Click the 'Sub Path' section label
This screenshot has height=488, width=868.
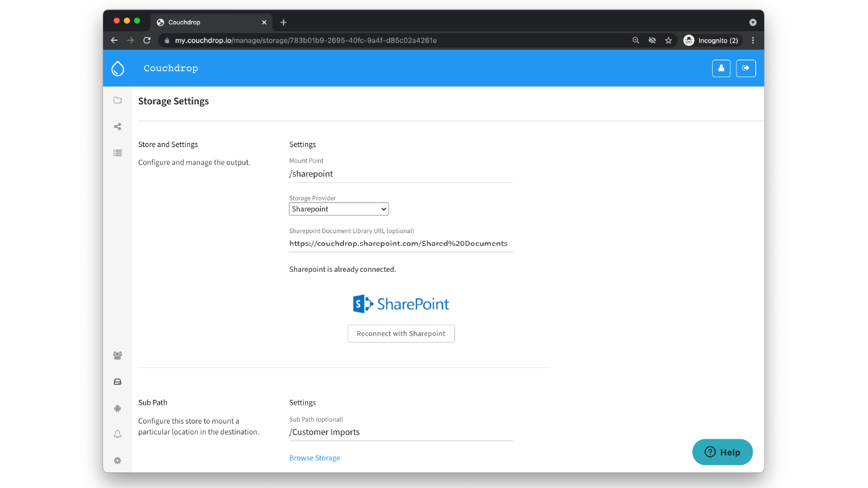153,403
